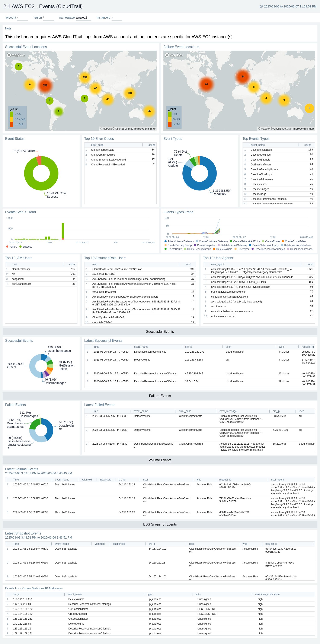This screenshot has width=320, height=644.
Task: Select the 34 cluster on the failure map
Action: pyautogui.click(x=243, y=76)
